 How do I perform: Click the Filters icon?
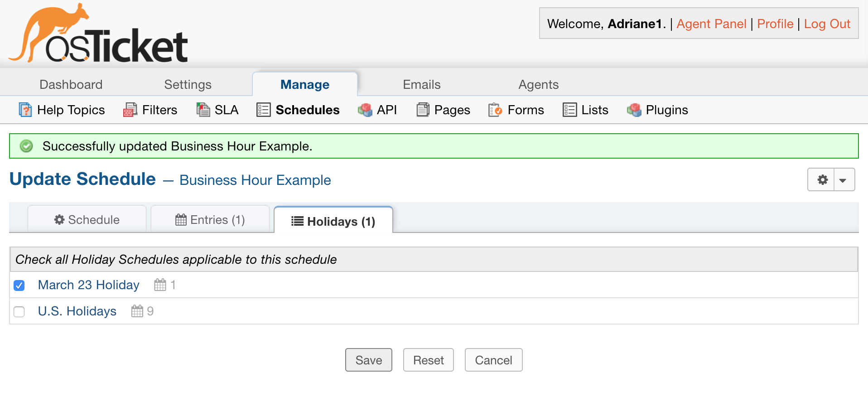[x=130, y=110]
